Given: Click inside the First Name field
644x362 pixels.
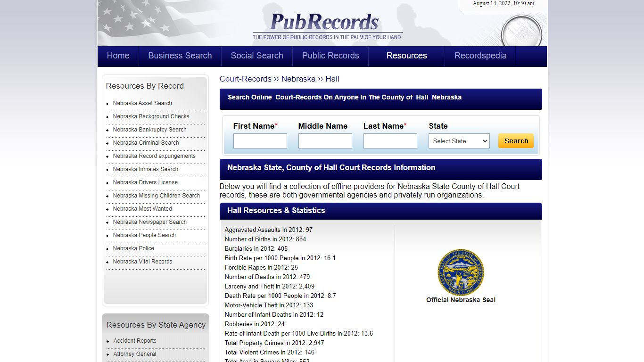Looking at the screenshot, I should 260,140.
